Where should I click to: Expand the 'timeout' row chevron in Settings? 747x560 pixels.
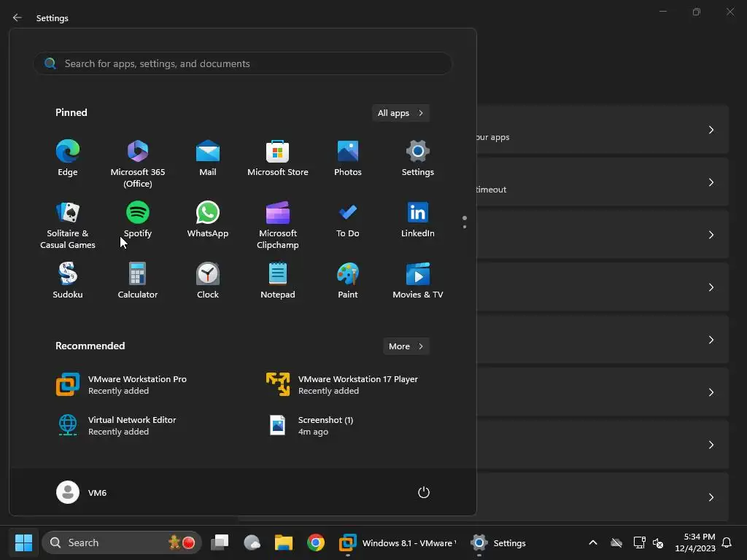tap(711, 182)
